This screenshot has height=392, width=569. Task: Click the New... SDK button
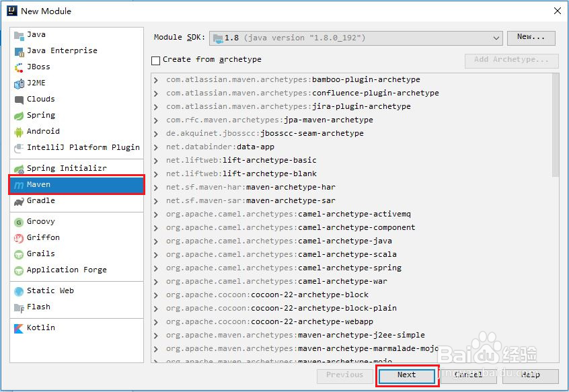pyautogui.click(x=531, y=38)
